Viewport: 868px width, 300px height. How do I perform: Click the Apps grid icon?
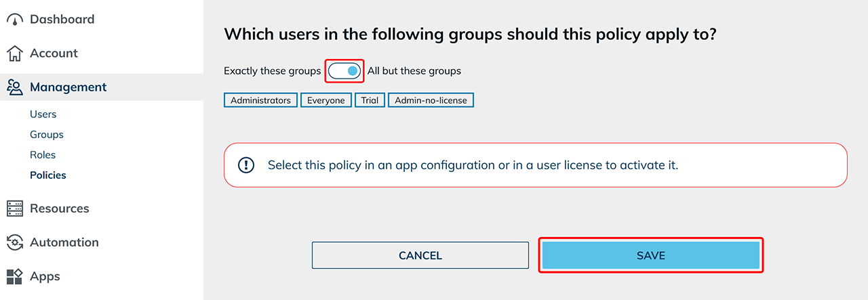[x=14, y=276]
